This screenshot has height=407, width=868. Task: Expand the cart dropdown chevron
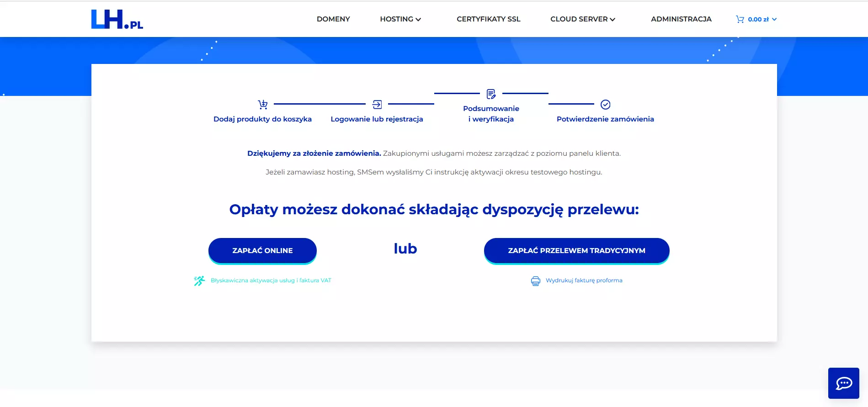tap(774, 19)
